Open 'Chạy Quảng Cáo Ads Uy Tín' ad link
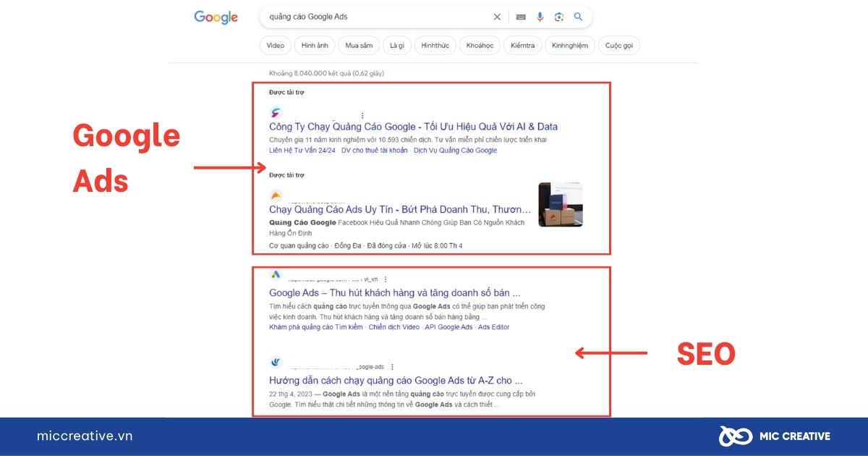Image resolution: width=868 pixels, height=456 pixels. click(400, 209)
